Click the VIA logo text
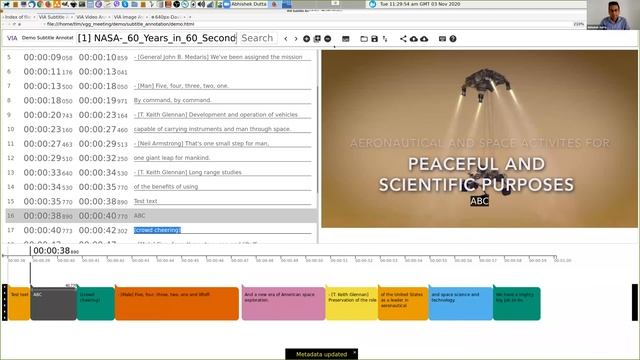 click(x=12, y=38)
